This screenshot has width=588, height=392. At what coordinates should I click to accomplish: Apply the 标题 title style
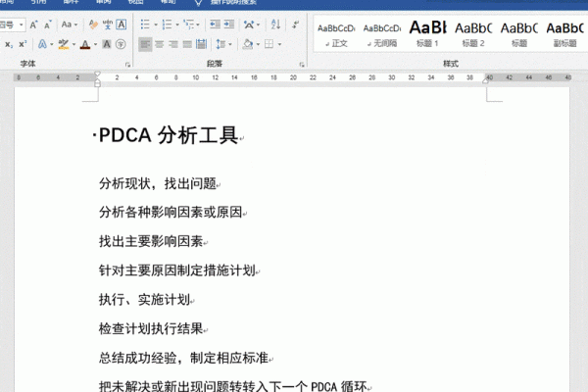[x=519, y=35]
